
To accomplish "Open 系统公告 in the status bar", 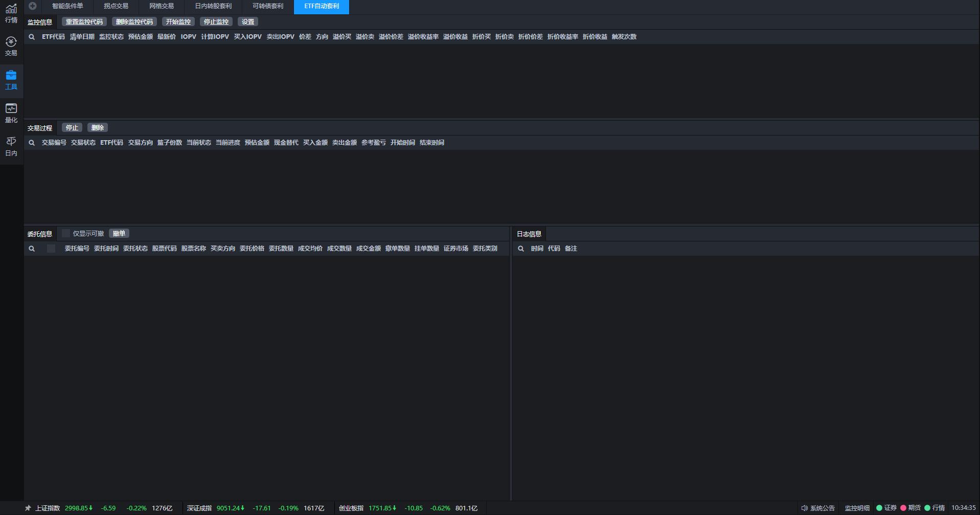I will (818, 508).
